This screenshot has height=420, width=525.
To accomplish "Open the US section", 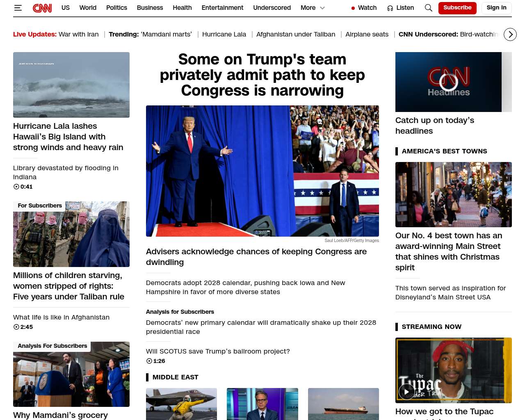I will coord(66,8).
